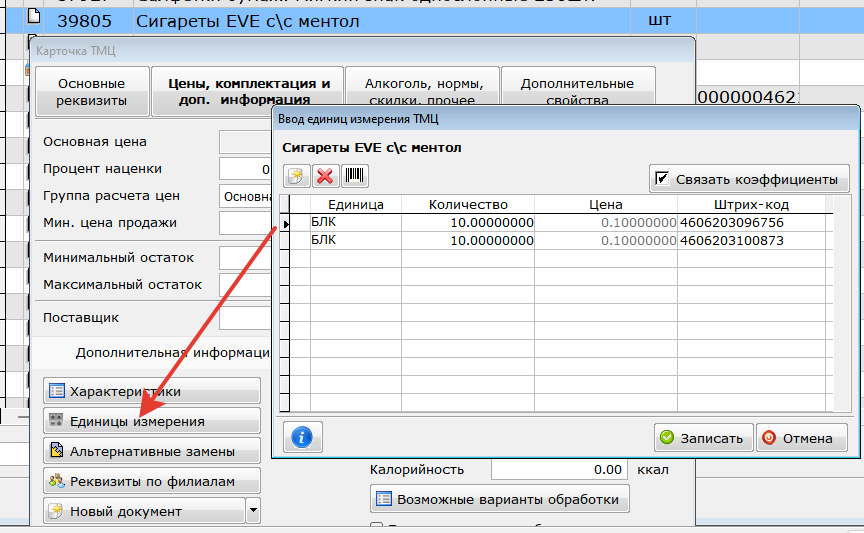864x533 pixels.
Task: Edit Процент наценки field
Action: (245, 169)
